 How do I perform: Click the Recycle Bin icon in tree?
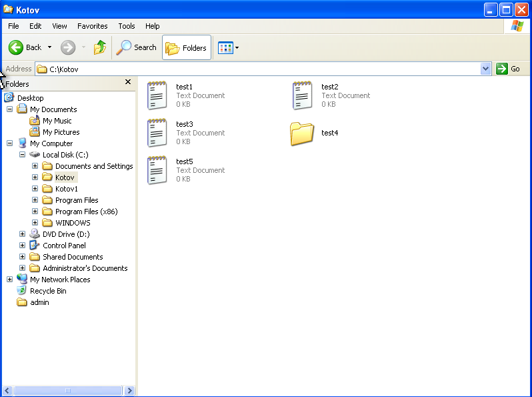(x=22, y=291)
